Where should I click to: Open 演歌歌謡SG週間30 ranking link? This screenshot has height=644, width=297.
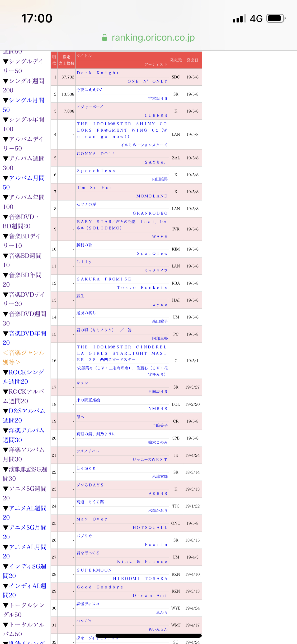[x=25, y=474]
